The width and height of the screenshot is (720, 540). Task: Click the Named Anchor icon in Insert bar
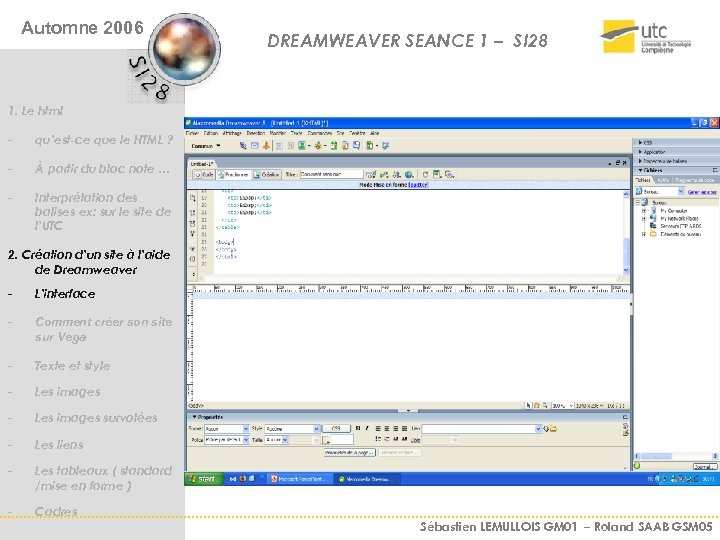coord(266,146)
